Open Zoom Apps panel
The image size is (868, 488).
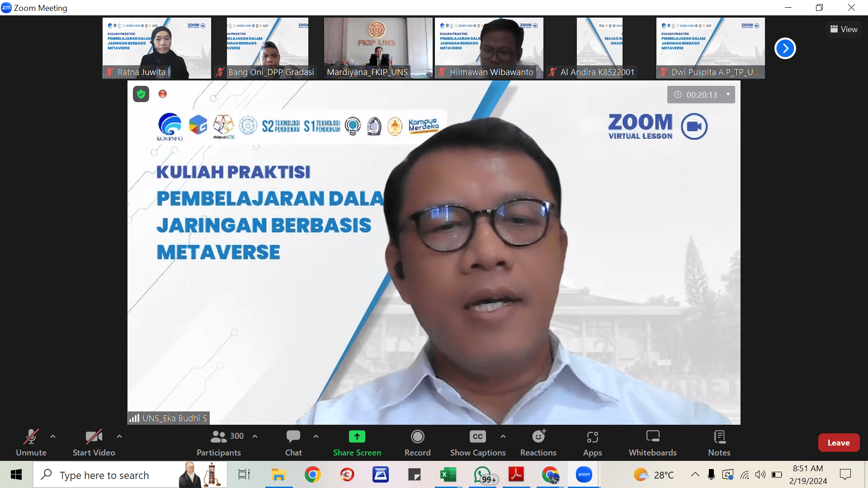coord(592,442)
